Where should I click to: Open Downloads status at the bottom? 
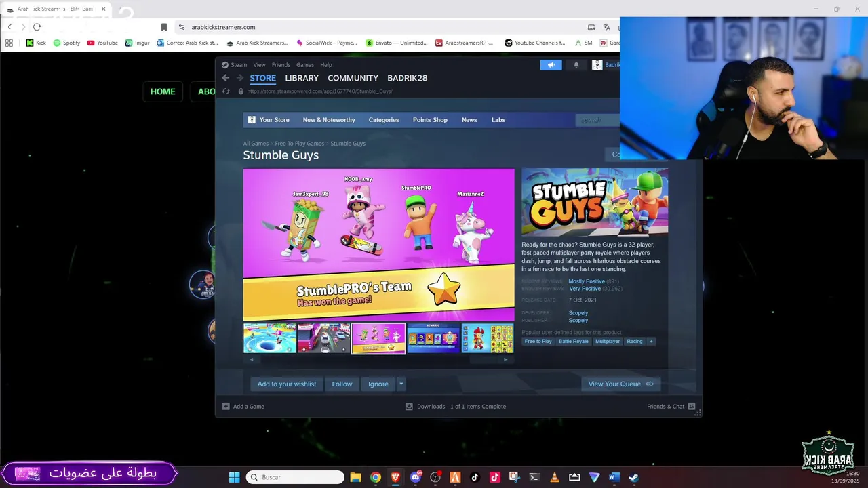pos(456,407)
